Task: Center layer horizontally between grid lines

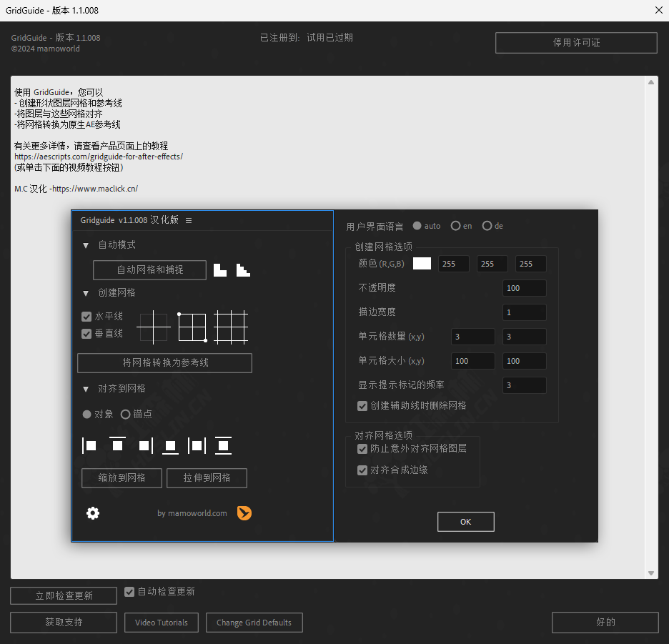Action: [197, 445]
